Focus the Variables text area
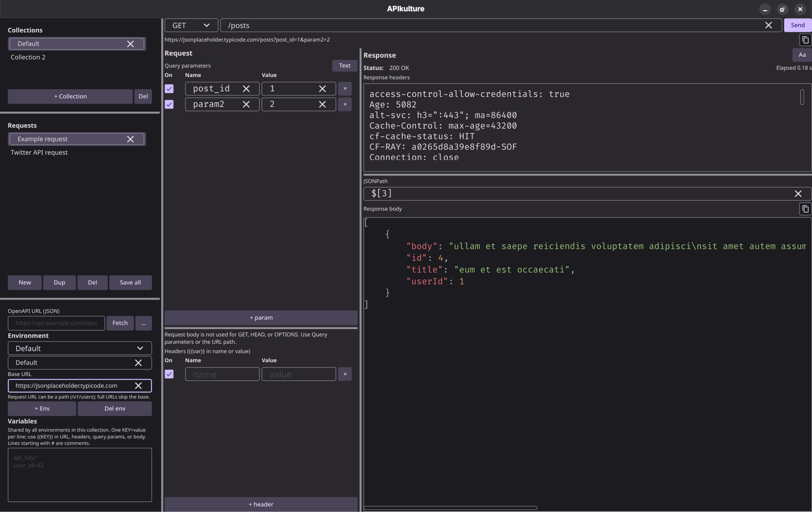Screen dimensions: 812x512 point(80,475)
